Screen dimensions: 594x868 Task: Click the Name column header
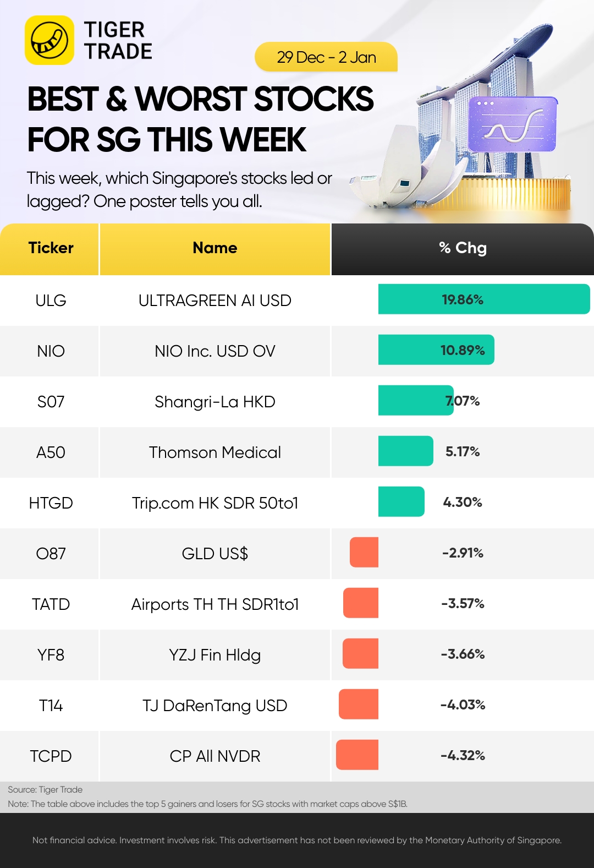pyautogui.click(x=215, y=249)
